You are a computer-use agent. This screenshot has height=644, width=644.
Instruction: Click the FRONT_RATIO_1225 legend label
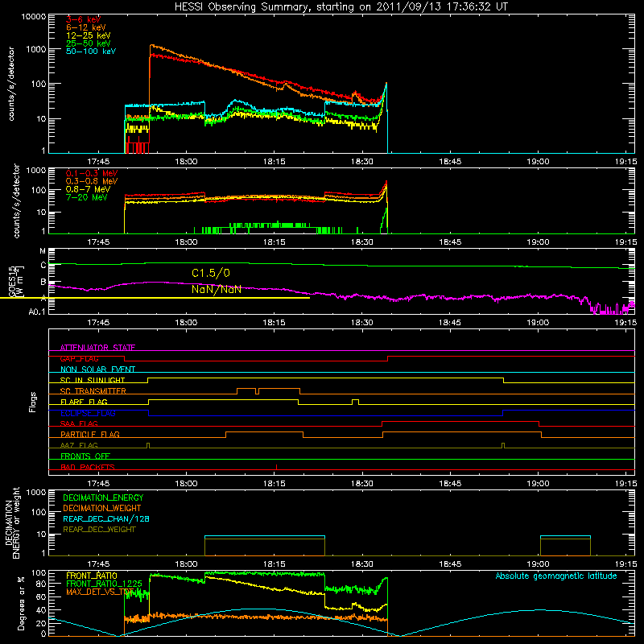[x=104, y=584]
